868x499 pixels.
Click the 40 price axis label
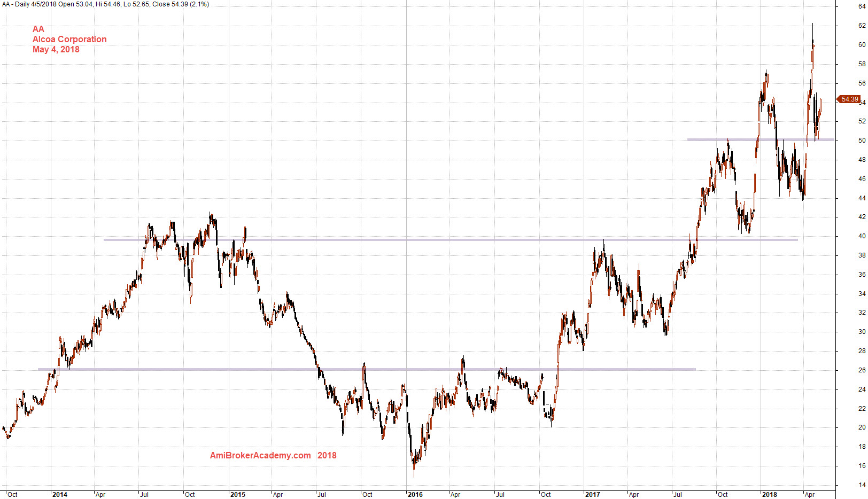(862, 236)
